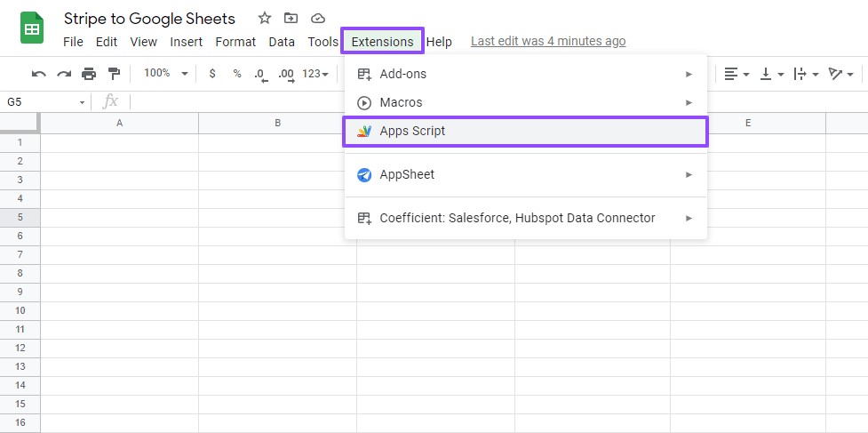
Task: Check cloud save status icon
Action: click(x=317, y=18)
